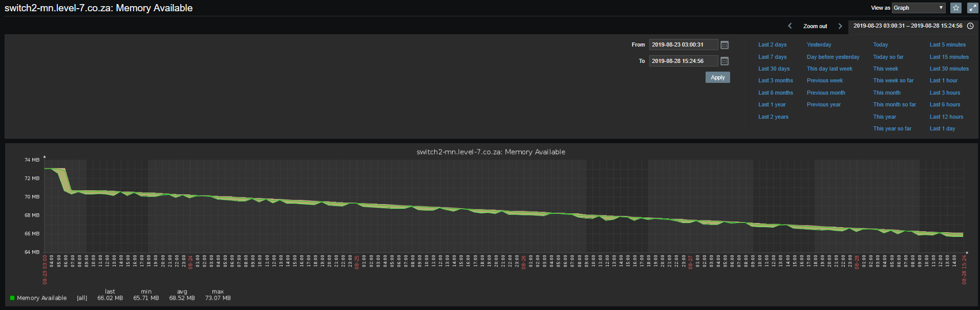Open calendar picker for To date

[x=725, y=61]
